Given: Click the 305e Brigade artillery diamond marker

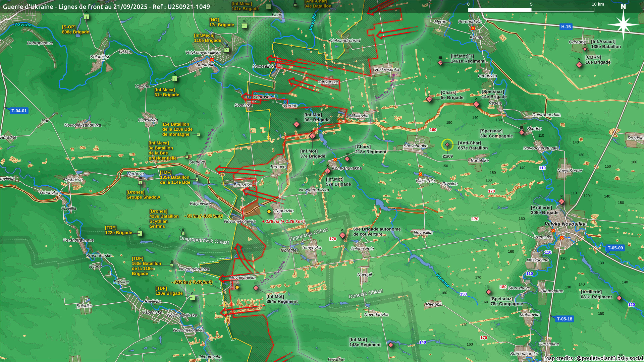Looking at the screenshot, I should coord(561,201).
